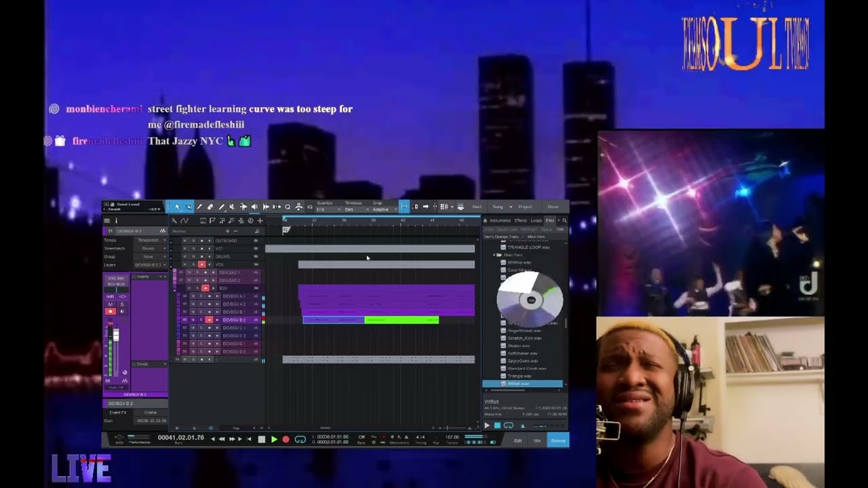Screen dimensions: 868x488
Task: Toggle Snap button in the toolbar
Action: [404, 207]
